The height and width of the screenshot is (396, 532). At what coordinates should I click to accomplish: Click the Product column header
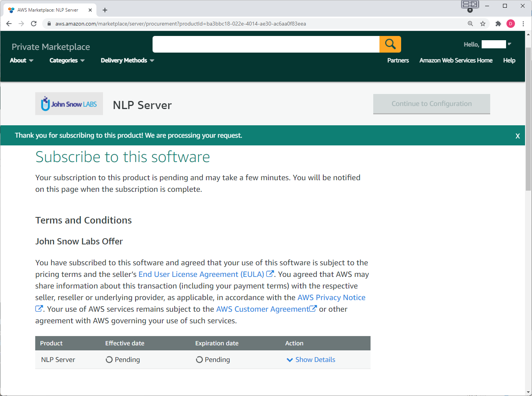click(x=51, y=343)
